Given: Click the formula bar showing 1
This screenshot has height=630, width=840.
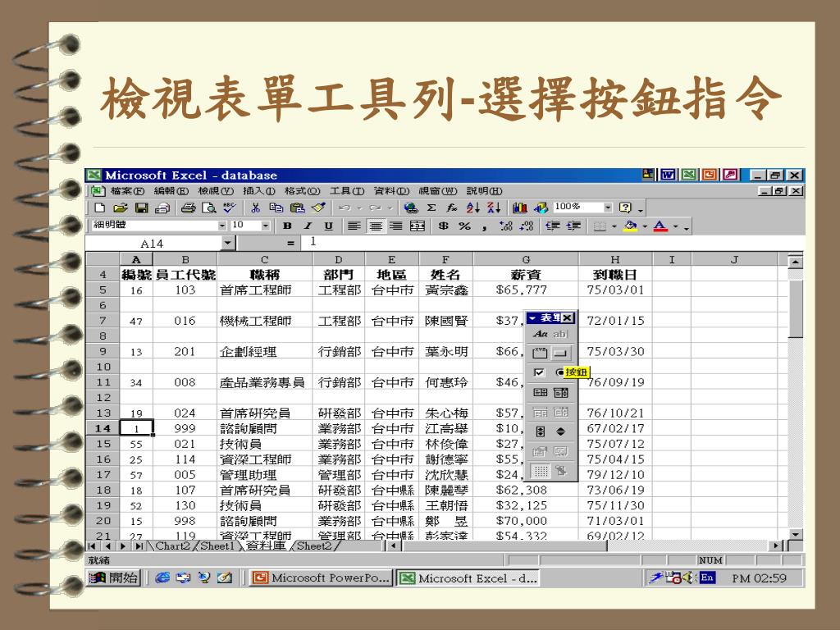Looking at the screenshot, I should (552, 243).
